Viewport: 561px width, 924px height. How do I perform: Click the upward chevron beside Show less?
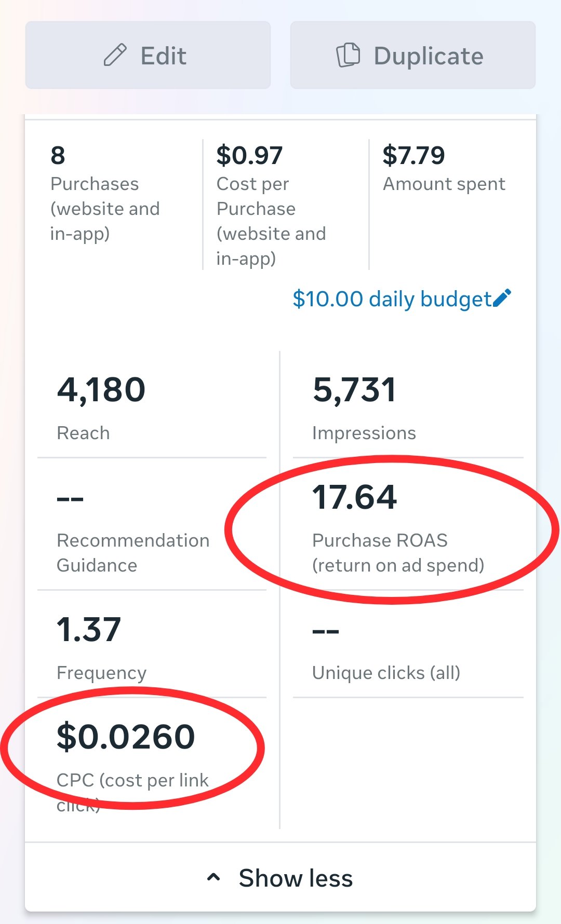coord(213,878)
